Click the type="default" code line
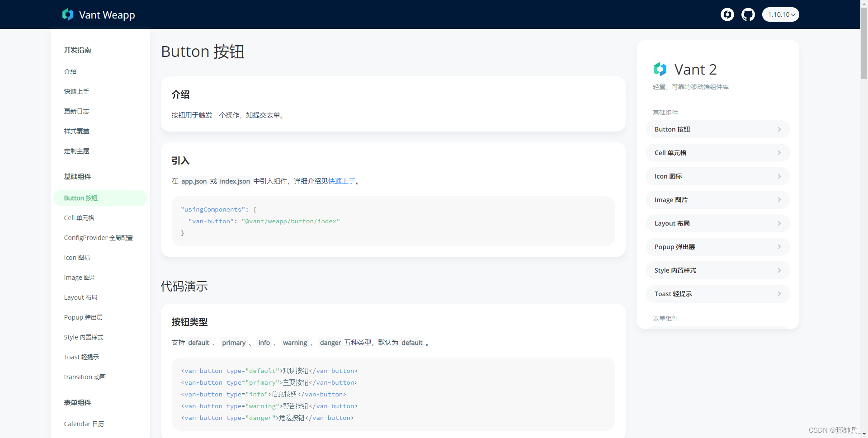Image resolution: width=868 pixels, height=438 pixels. (269, 371)
